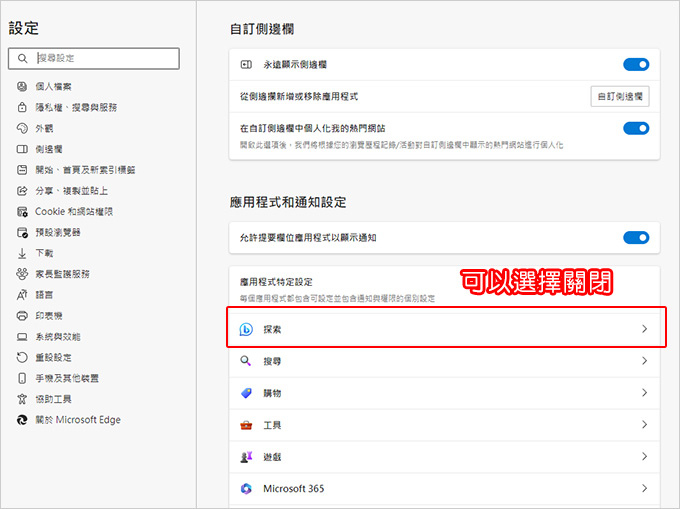Click the 預設瀏覽器 icon

(22, 232)
